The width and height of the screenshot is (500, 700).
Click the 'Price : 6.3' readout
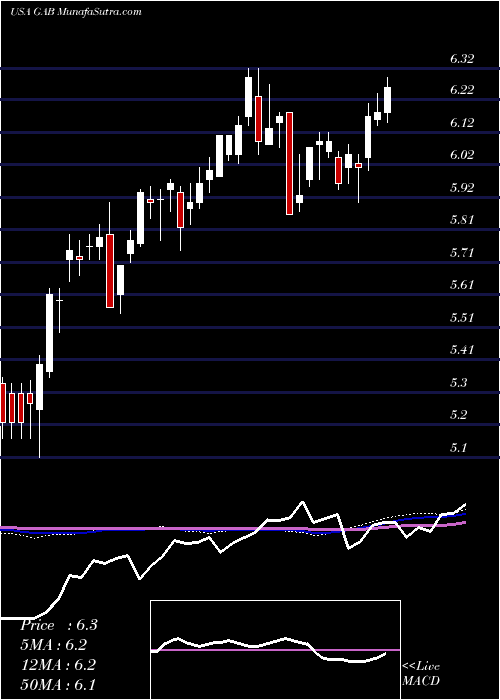[58, 625]
